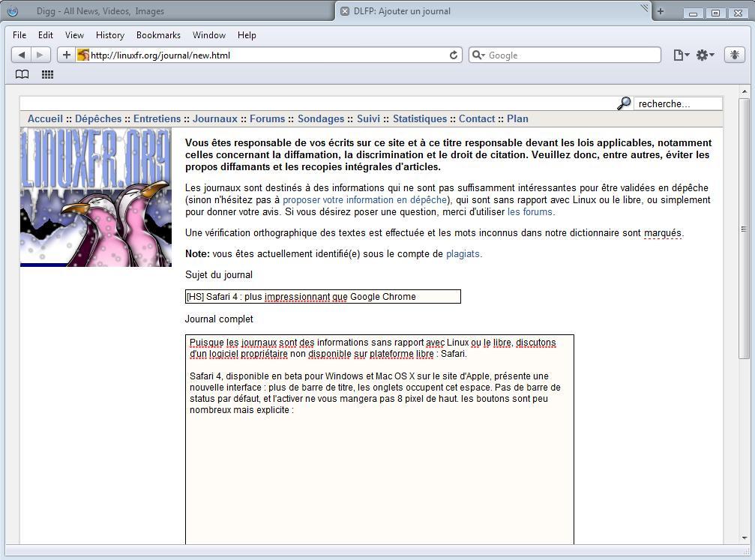Click the 'Sujet du journal' label
Screen dimensions: 755x560
[x=219, y=275]
